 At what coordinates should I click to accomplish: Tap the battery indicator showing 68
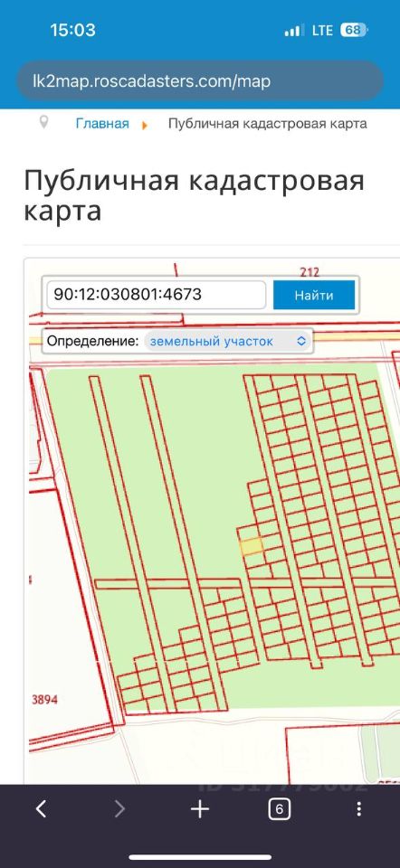(x=354, y=30)
